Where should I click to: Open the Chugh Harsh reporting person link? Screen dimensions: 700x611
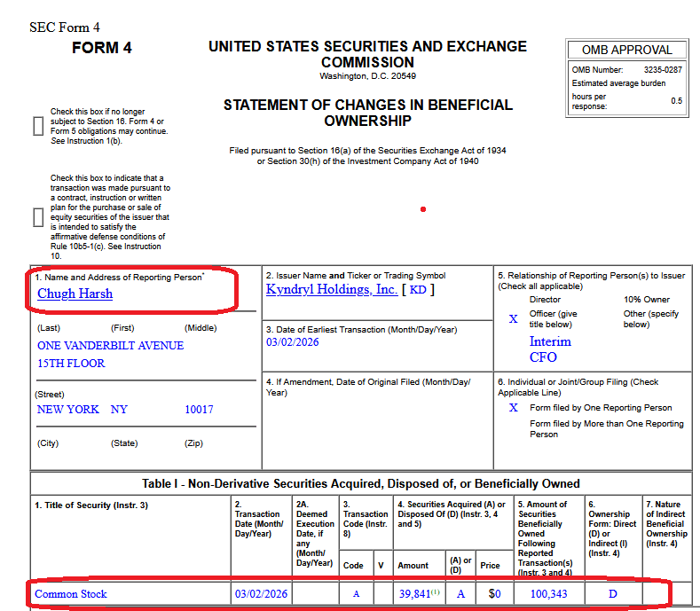click(75, 294)
